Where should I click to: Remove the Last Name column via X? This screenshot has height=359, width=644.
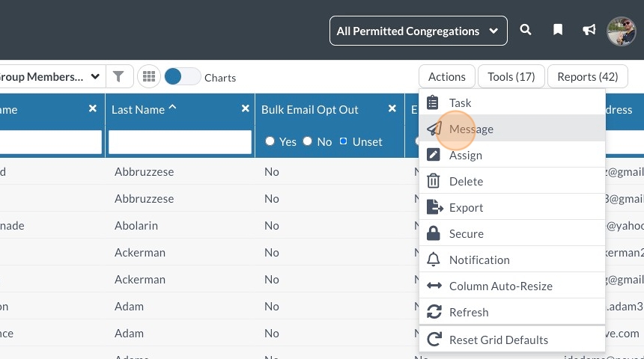[x=245, y=109]
